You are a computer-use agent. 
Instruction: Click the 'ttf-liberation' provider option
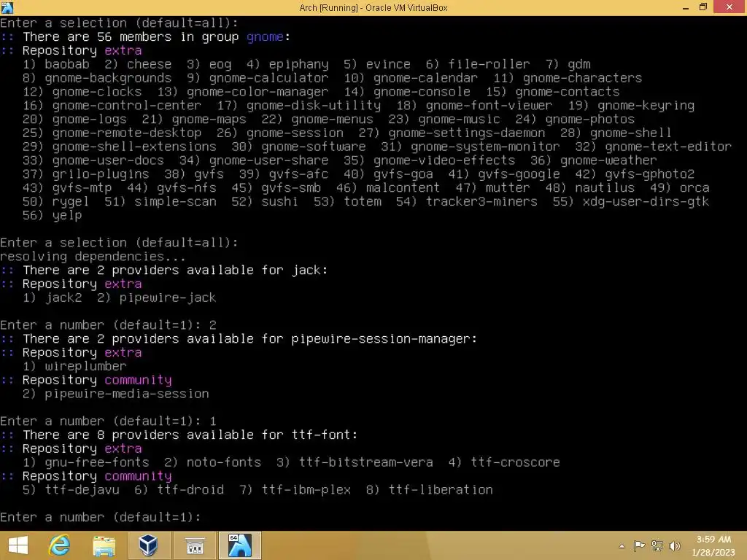[x=441, y=490]
